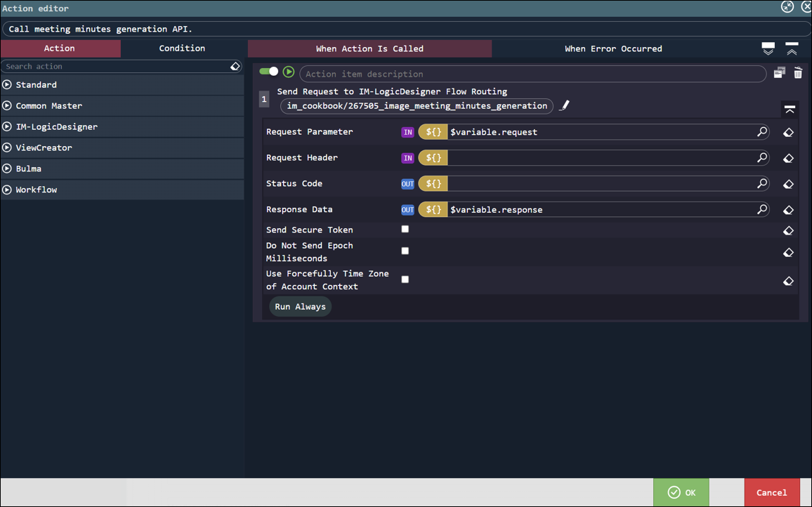Collapse the action item details panel
812x507 pixels.
pyautogui.click(x=790, y=110)
